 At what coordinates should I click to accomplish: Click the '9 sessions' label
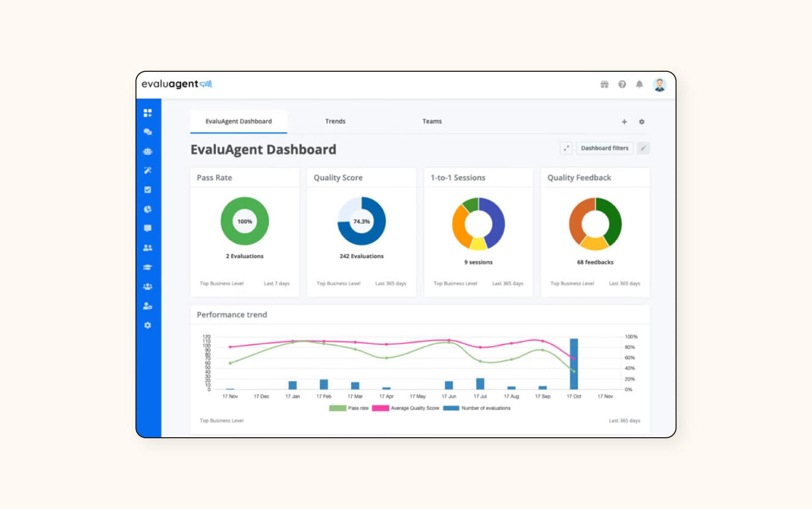478,262
